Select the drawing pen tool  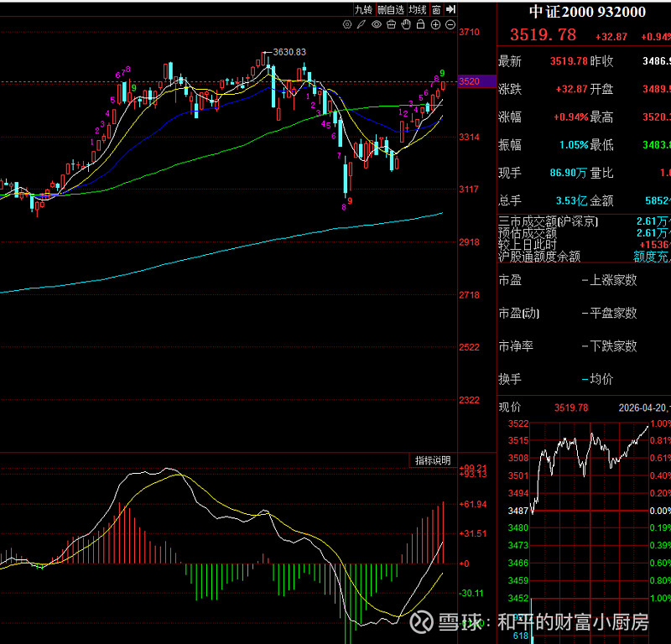click(362, 25)
